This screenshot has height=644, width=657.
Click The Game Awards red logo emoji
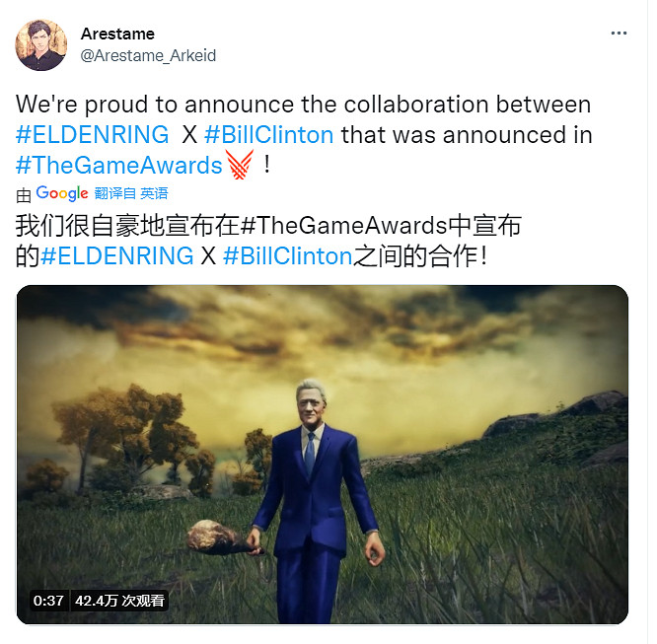[x=240, y=165]
